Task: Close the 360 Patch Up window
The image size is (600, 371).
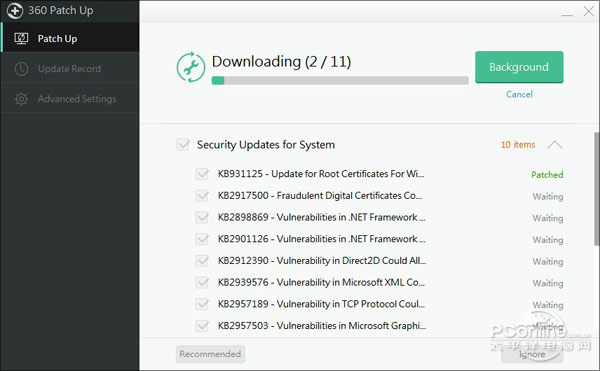Action: pyautogui.click(x=589, y=11)
